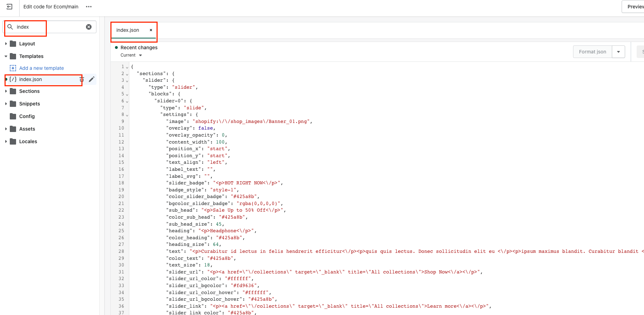The height and width of the screenshot is (315, 644).
Task: Collapse the blocks fold at line 5
Action: click(127, 94)
